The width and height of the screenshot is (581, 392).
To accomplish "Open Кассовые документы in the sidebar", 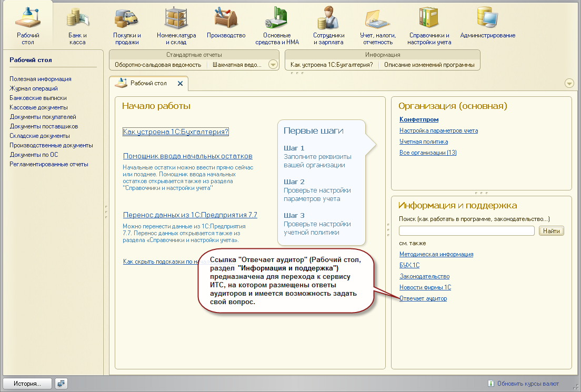I will click(38, 107).
